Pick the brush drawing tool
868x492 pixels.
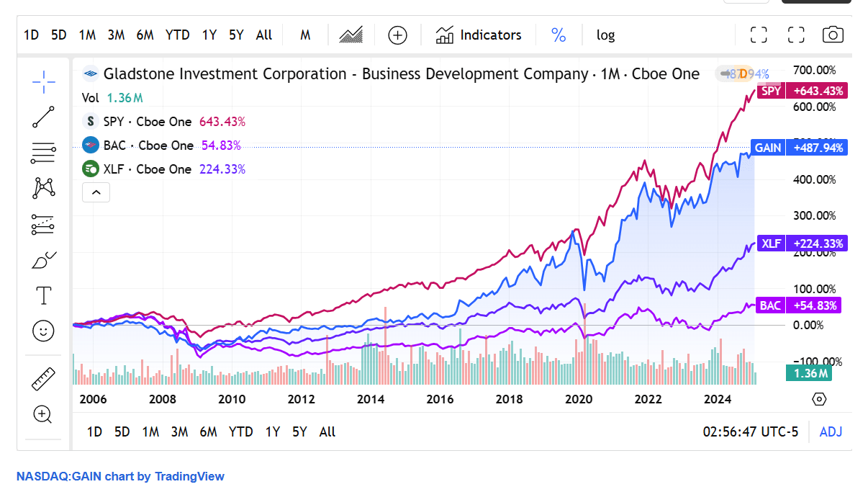tap(42, 259)
